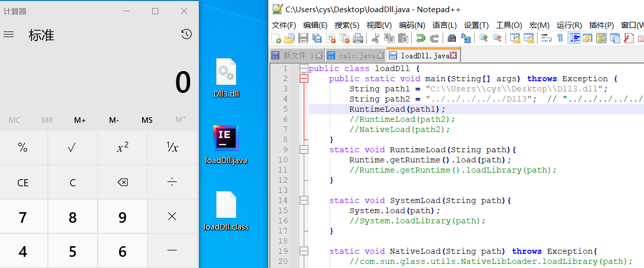Collapse the main method fold on line 2
This screenshot has height=268, width=644.
click(x=304, y=79)
